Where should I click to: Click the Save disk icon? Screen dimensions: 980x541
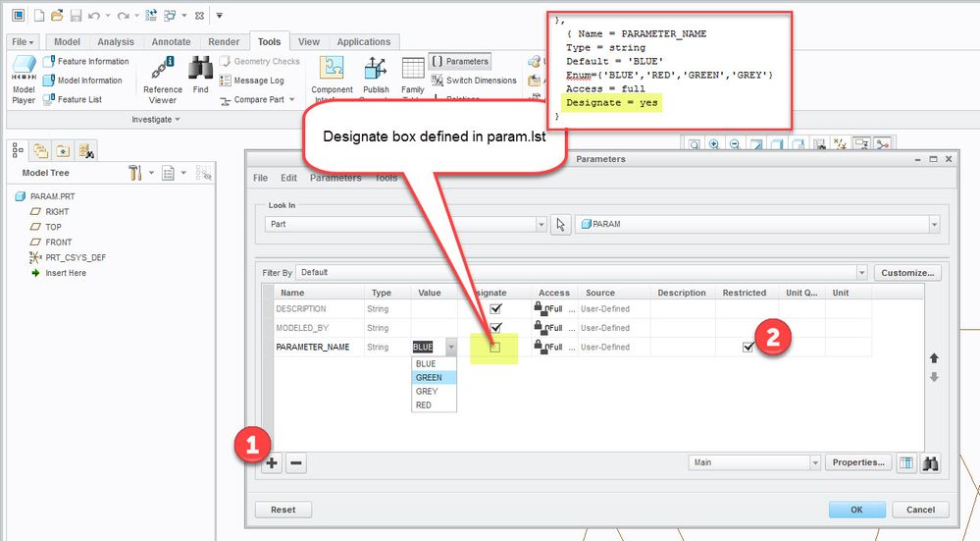tap(76, 15)
